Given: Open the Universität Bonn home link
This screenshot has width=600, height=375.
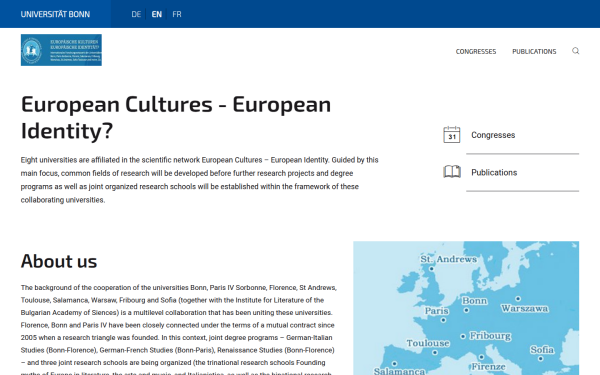Looking at the screenshot, I should pos(55,14).
